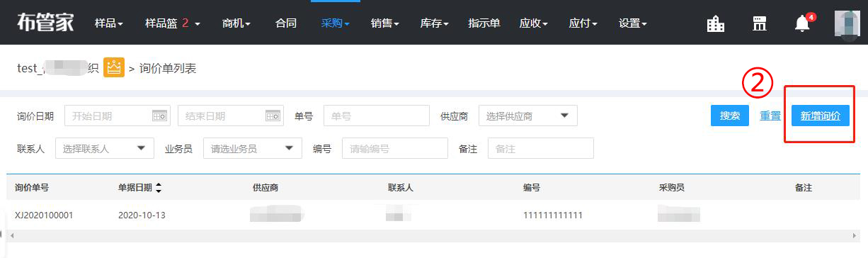
Task: Click the code cell 111111111111
Action: [x=553, y=215]
